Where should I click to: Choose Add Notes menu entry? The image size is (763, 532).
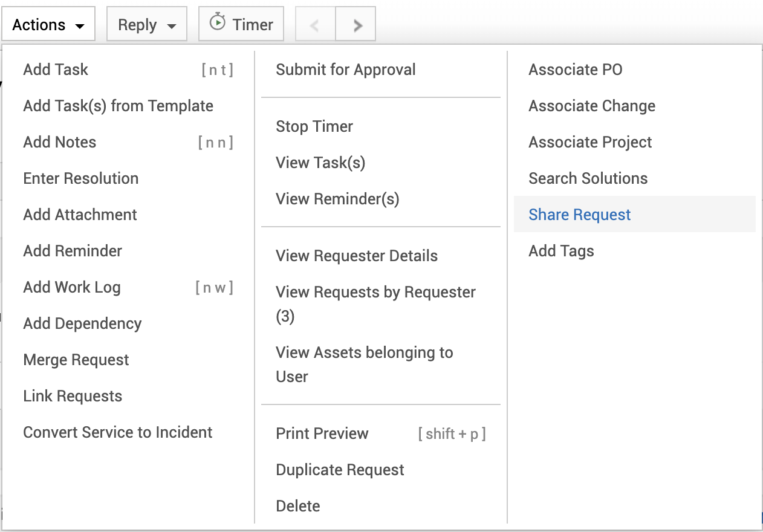[x=60, y=142]
